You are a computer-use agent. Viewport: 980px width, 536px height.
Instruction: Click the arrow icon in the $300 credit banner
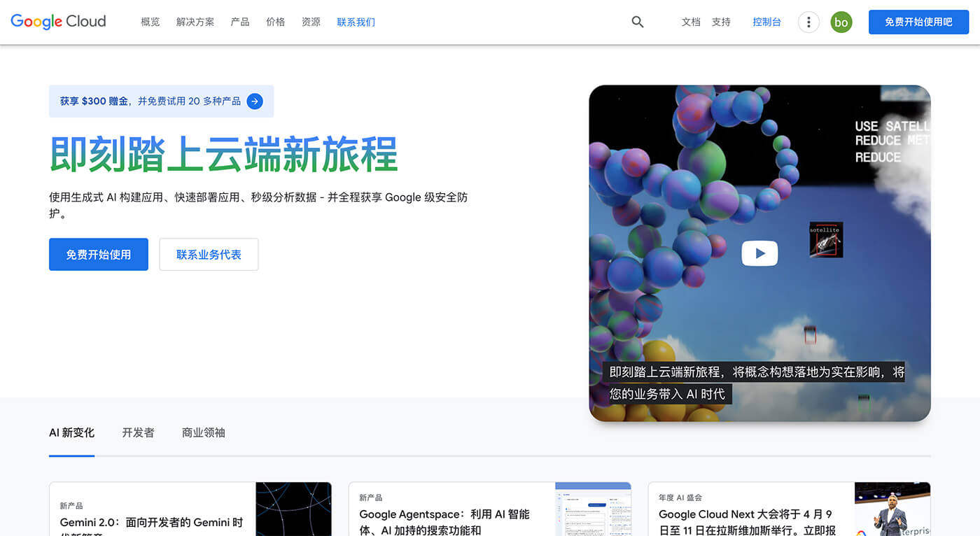[255, 101]
